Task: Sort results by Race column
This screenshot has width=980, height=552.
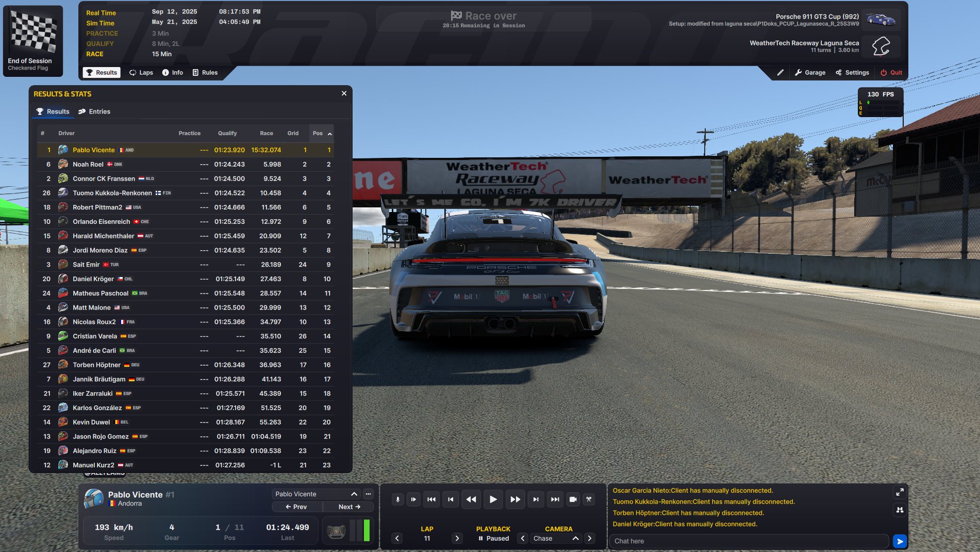Action: coord(267,134)
